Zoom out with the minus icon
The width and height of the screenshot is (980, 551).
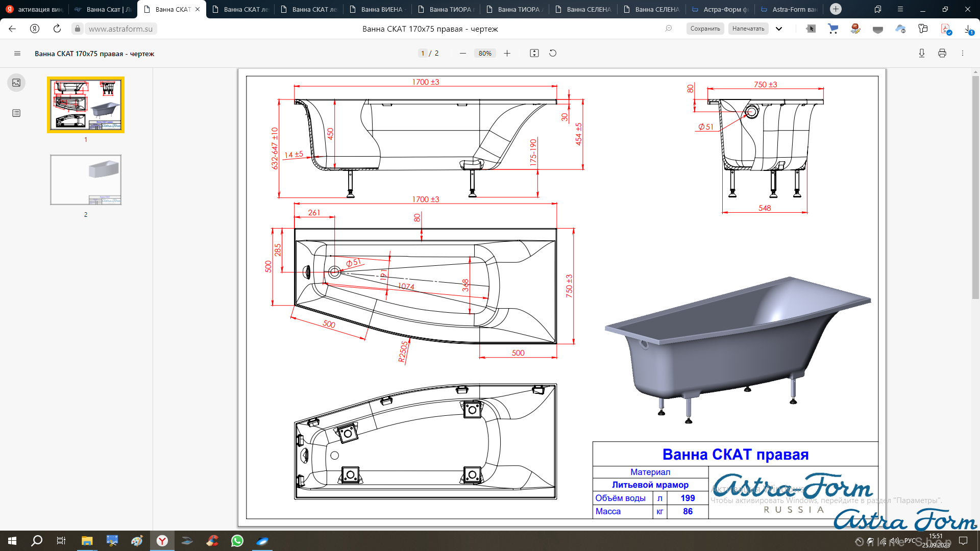tap(462, 53)
